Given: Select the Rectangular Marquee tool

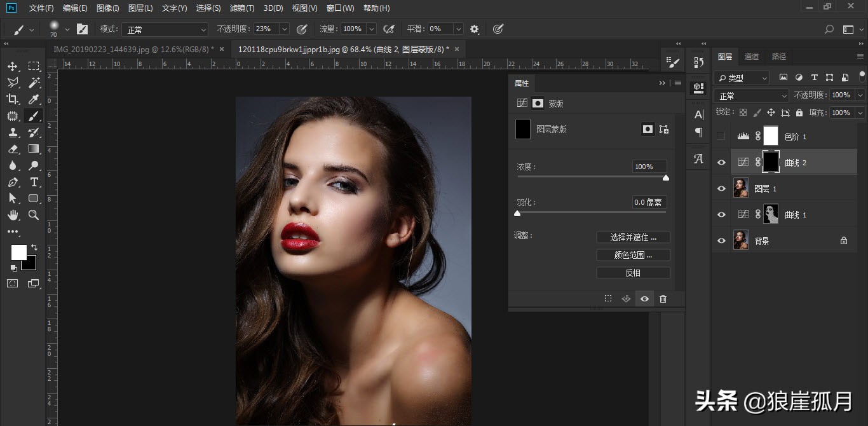Looking at the screenshot, I should pyautogui.click(x=34, y=66).
